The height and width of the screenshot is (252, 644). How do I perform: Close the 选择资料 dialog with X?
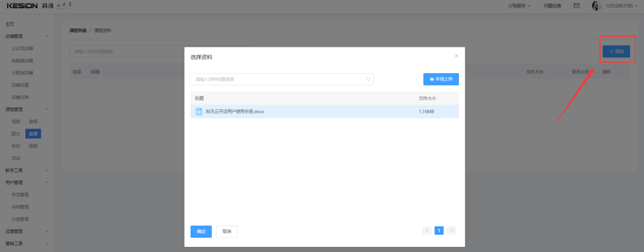click(x=456, y=56)
